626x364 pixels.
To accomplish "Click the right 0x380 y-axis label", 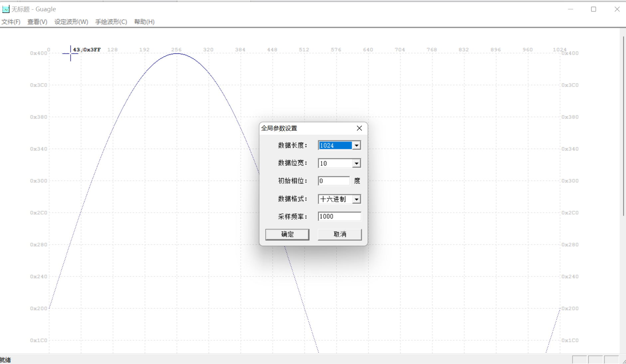I will point(570,117).
